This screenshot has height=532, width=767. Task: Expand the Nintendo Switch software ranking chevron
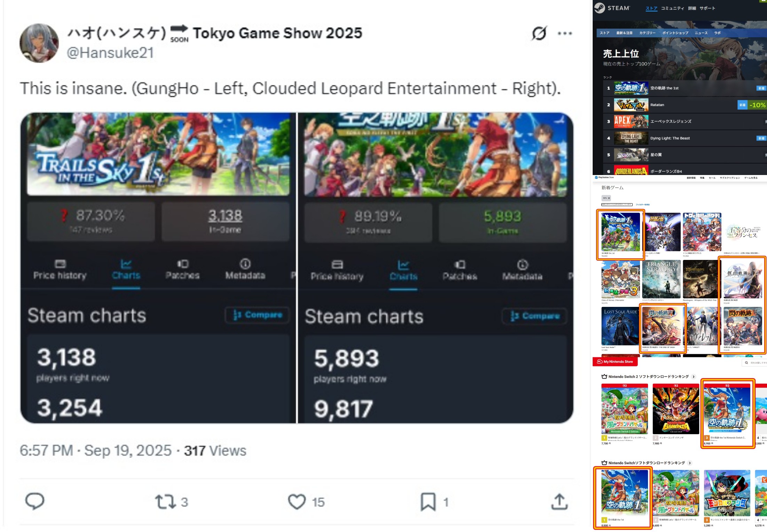point(690,463)
